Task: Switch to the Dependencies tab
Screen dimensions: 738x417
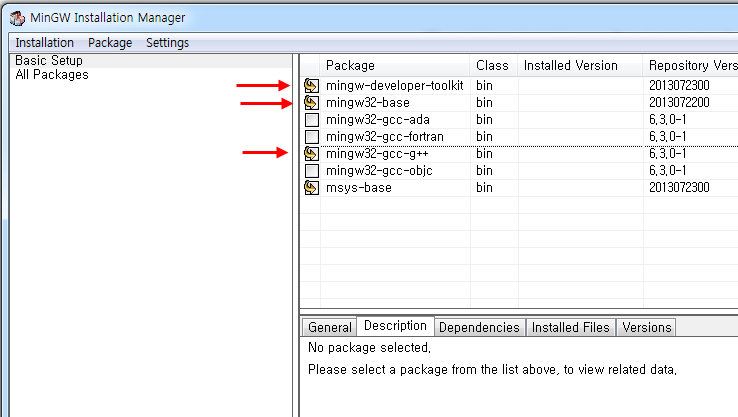Action: coord(479,327)
